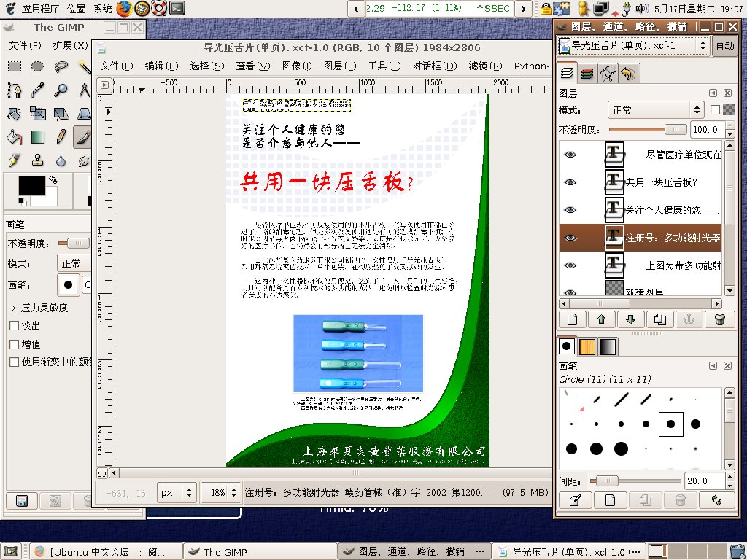
Task: Select the Measure compass tool
Action: tap(84, 90)
